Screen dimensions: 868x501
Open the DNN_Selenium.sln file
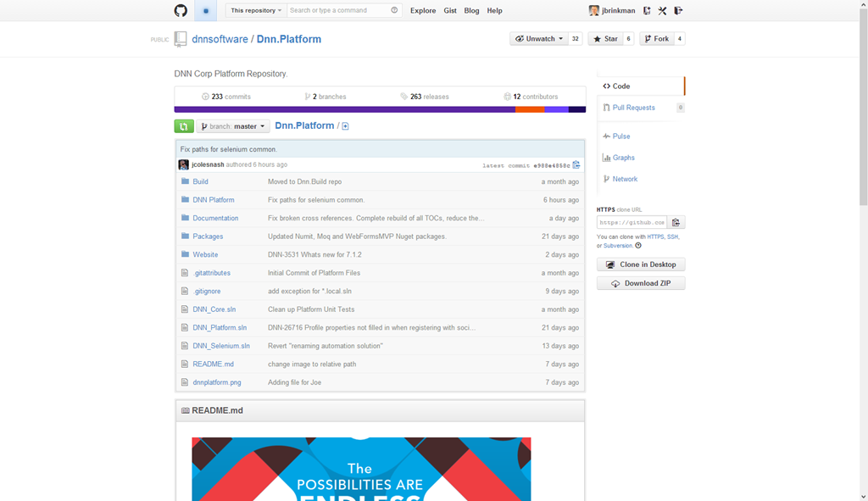[x=221, y=346]
